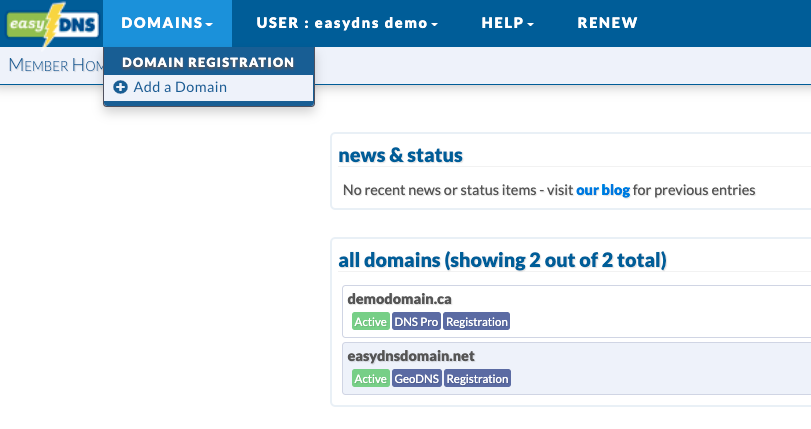Click the easyDNS logo

coord(52,24)
